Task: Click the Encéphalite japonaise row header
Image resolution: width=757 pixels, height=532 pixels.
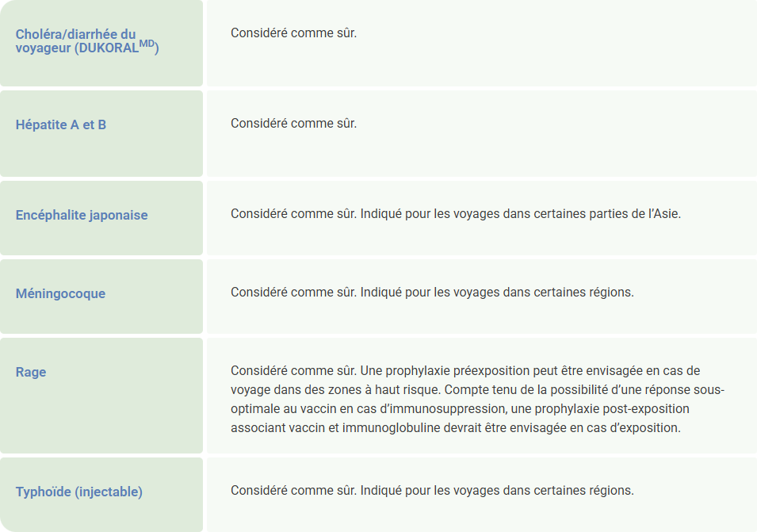Action: coord(82,215)
